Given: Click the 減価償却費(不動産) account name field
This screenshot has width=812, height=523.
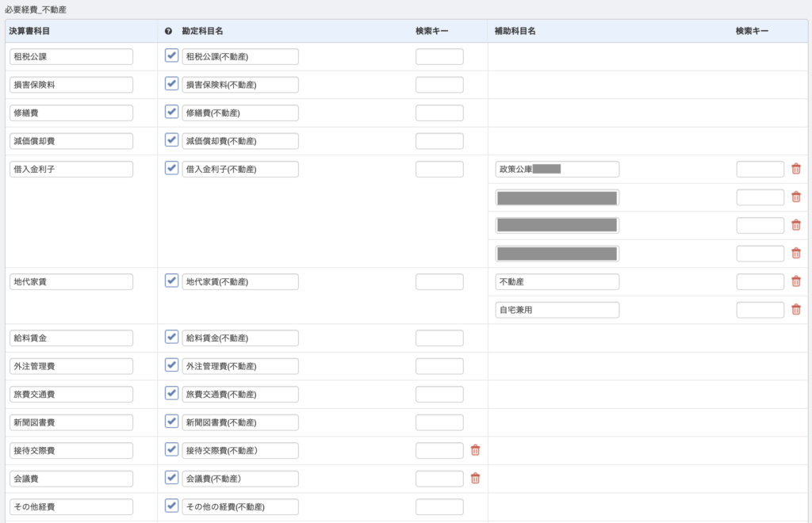Looking at the screenshot, I should (x=240, y=141).
